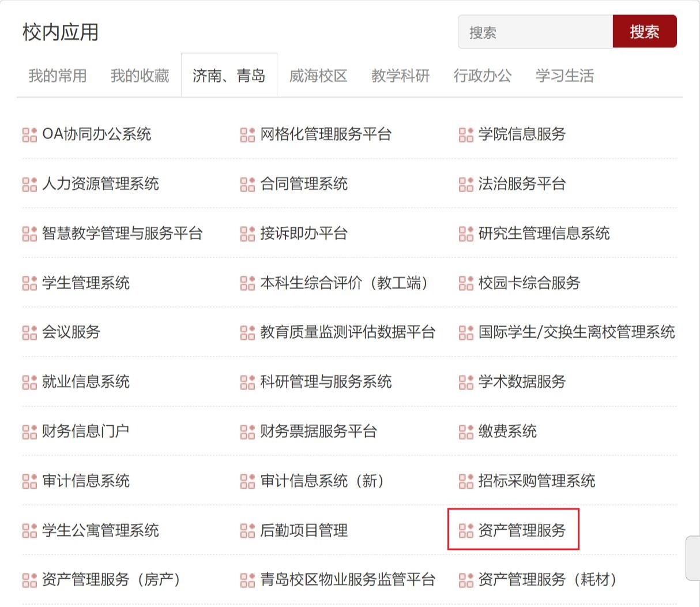Screen dimensions: 700x607
Task: Switch to the 我的常用 tab
Action: (58, 76)
